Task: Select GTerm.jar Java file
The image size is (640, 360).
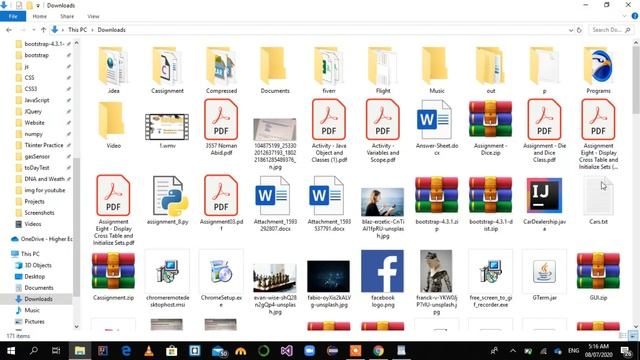Action: (544, 276)
